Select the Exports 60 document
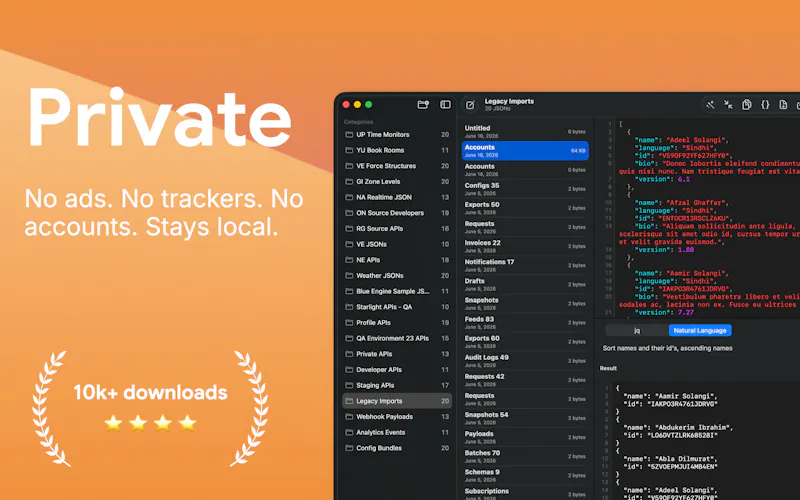Image resolution: width=800 pixels, height=500 pixels. point(525,342)
